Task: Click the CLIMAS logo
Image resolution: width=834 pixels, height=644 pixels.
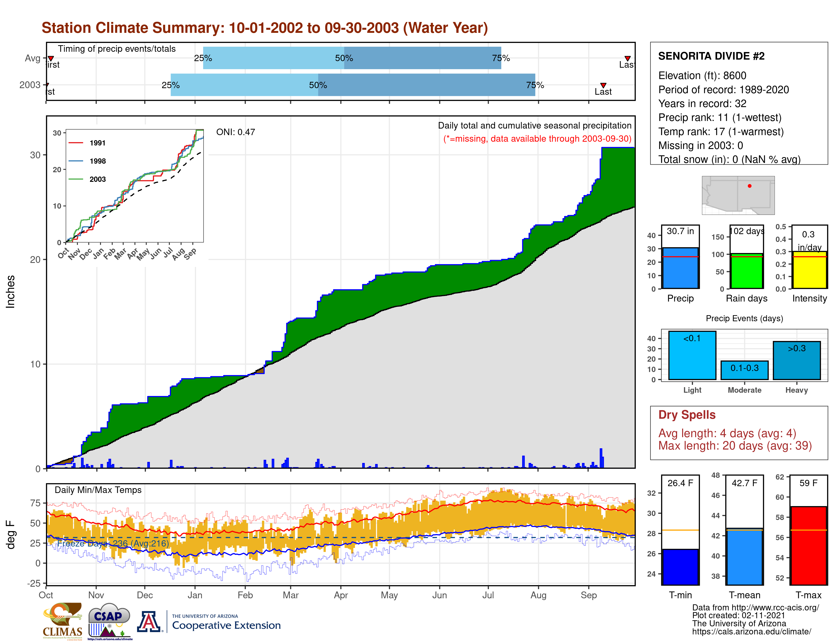Action: point(62,621)
